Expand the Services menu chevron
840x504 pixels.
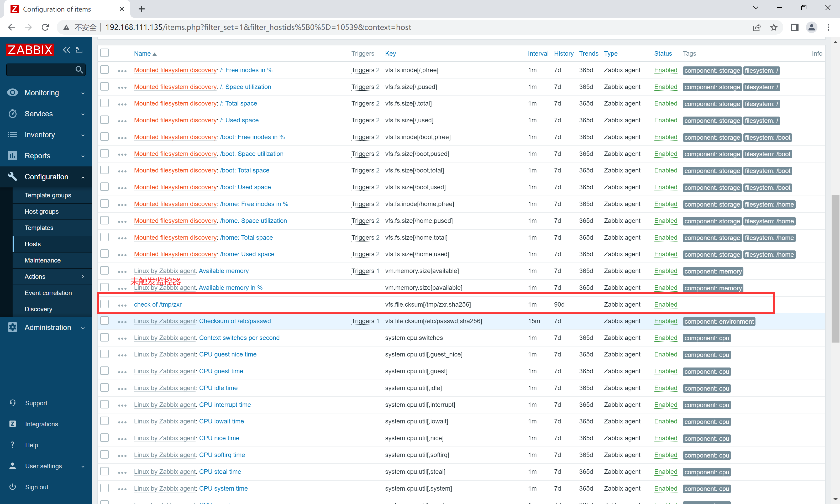[x=83, y=114]
